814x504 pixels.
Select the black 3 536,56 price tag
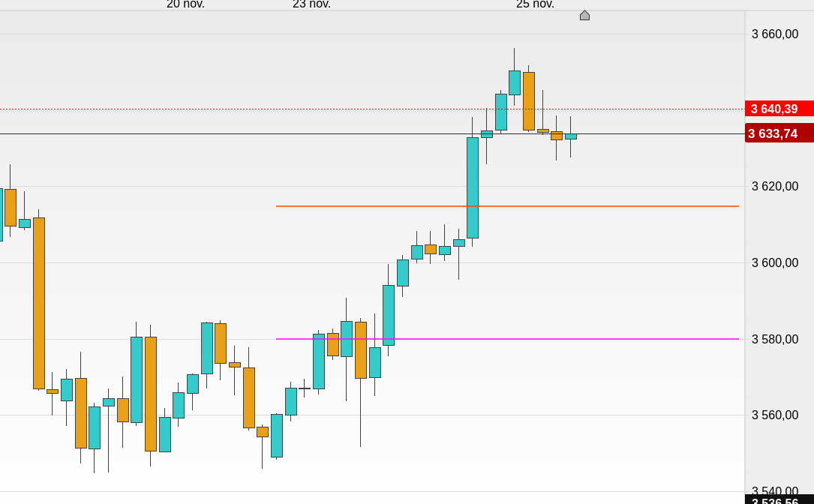click(779, 500)
